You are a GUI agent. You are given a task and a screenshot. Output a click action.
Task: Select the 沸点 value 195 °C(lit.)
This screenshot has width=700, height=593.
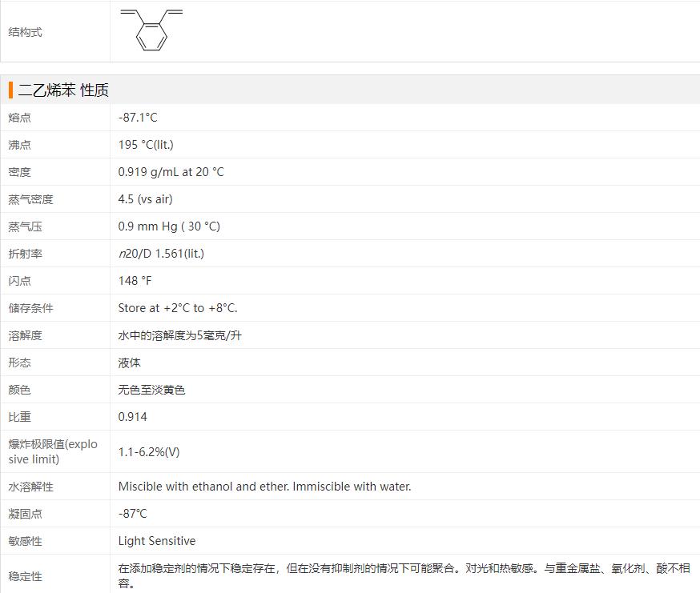(x=146, y=145)
